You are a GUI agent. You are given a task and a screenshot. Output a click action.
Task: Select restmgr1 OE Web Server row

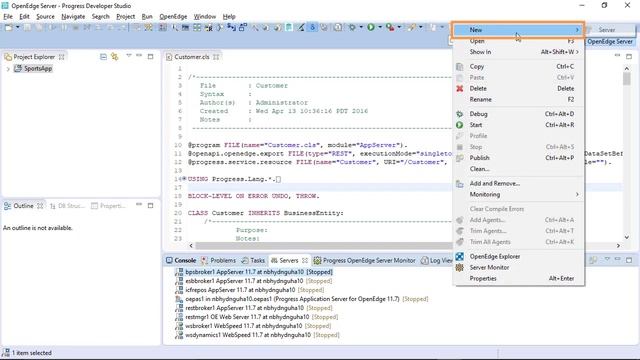[x=261, y=317]
